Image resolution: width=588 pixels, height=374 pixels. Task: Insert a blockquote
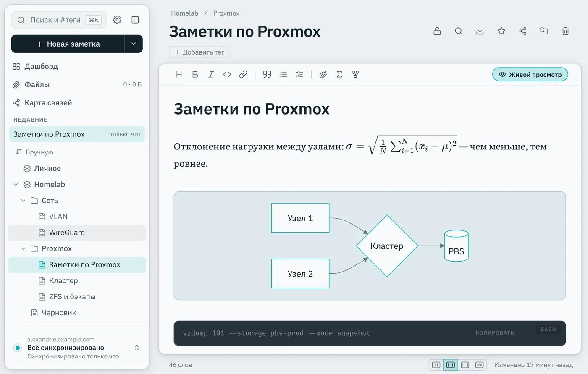pos(267,74)
